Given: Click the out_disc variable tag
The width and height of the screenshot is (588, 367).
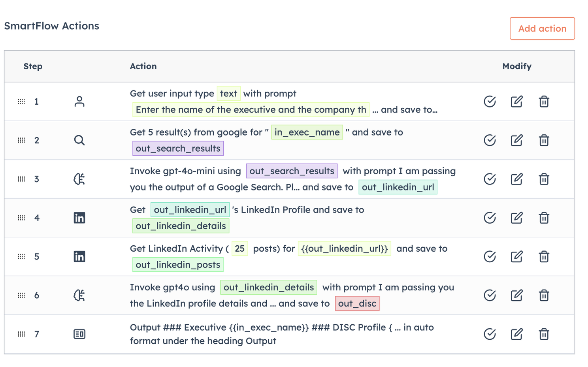Looking at the screenshot, I should tap(357, 303).
